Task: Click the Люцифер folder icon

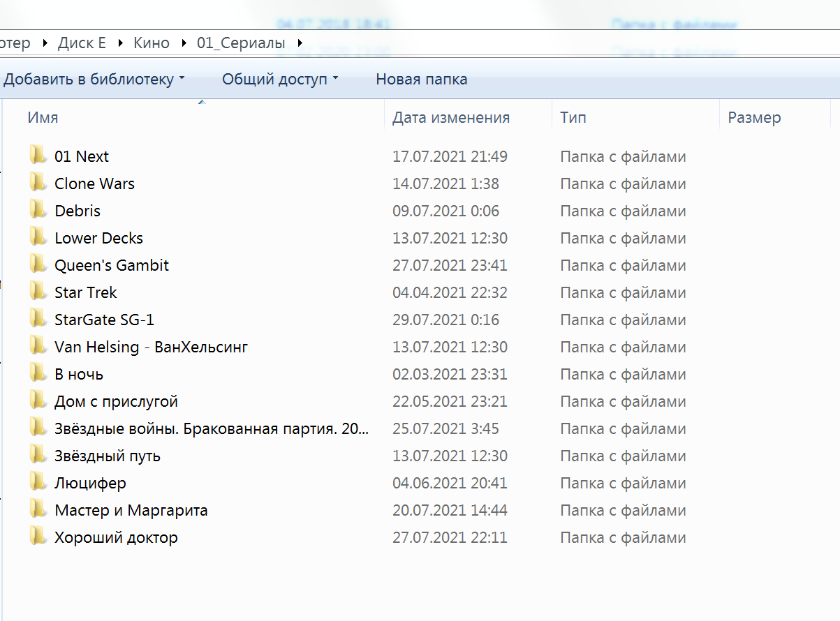Action: point(38,483)
